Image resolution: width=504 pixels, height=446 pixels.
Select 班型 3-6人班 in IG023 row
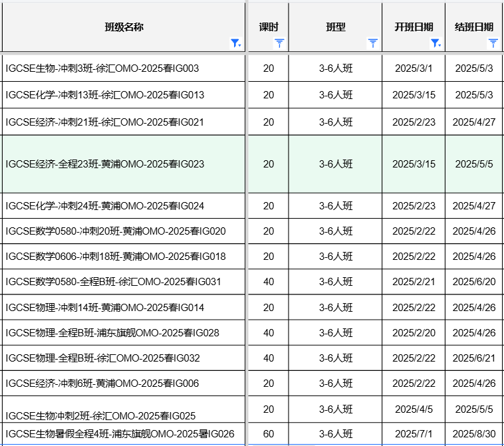point(336,164)
